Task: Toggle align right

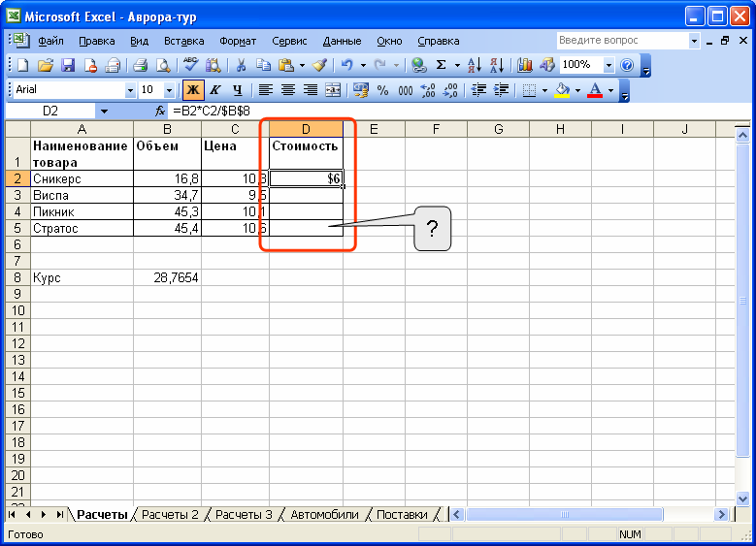Action: tap(310, 90)
